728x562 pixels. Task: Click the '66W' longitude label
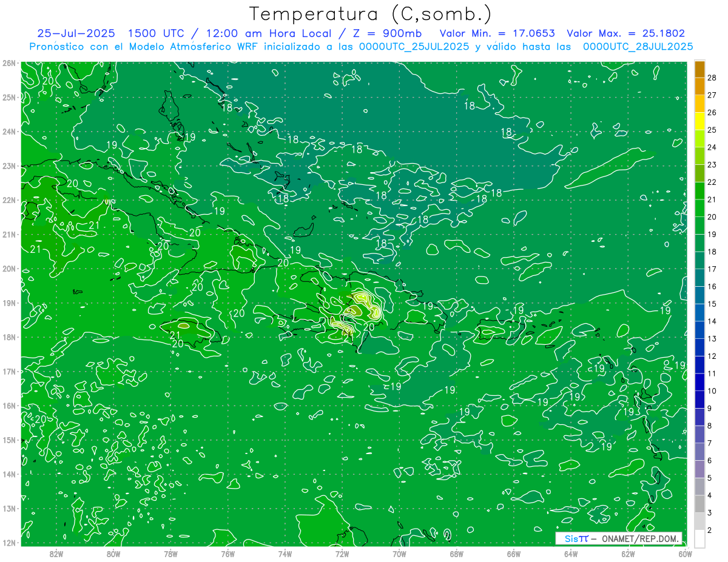click(x=514, y=554)
